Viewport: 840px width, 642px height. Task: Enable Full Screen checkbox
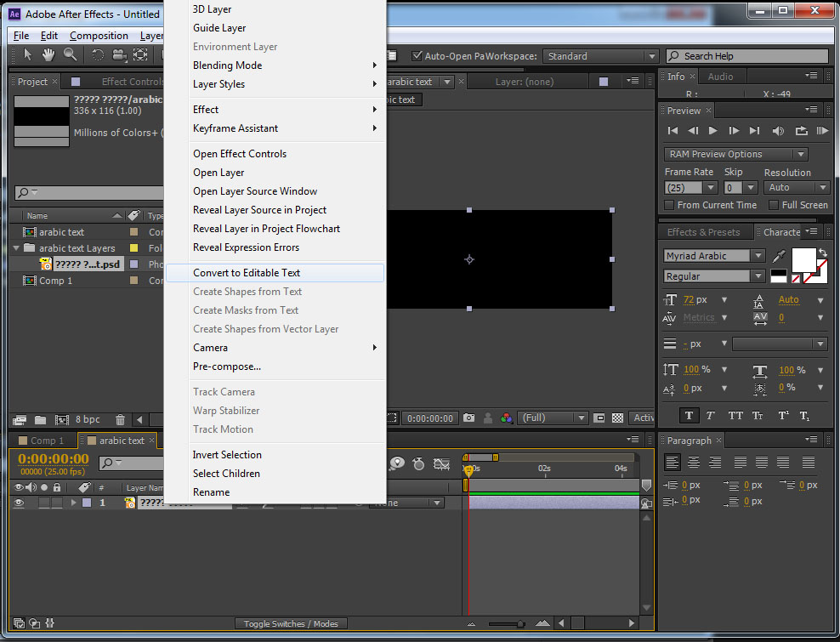pyautogui.click(x=773, y=205)
